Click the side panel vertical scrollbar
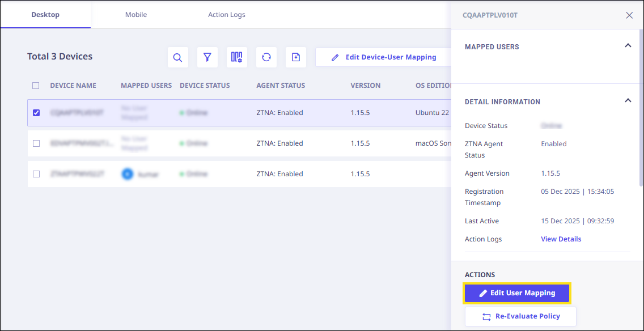This screenshot has width=644, height=331. tap(641, 113)
